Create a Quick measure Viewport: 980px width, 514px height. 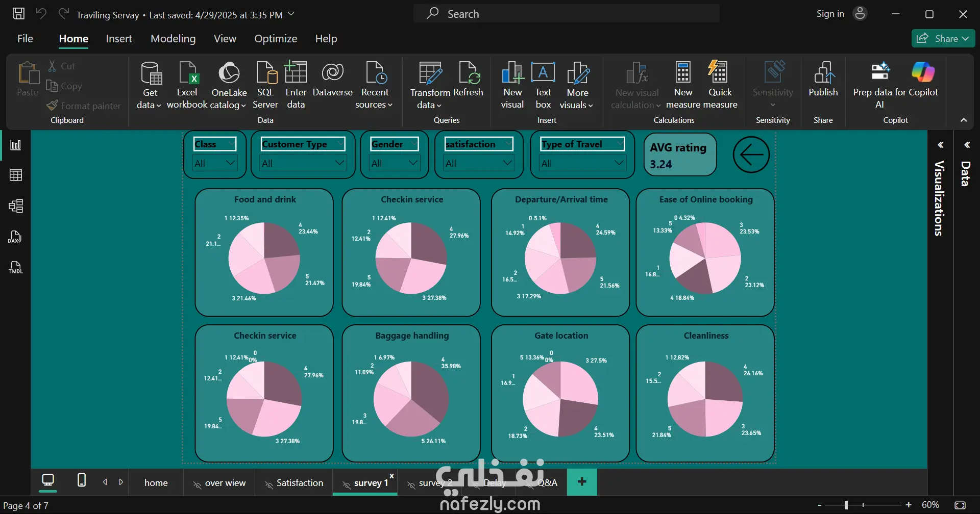pyautogui.click(x=720, y=85)
